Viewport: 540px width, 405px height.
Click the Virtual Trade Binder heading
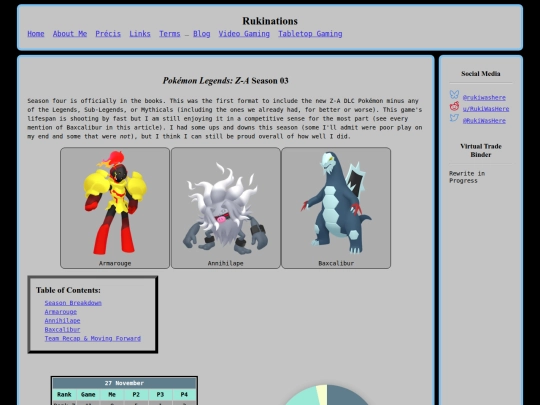click(x=481, y=150)
